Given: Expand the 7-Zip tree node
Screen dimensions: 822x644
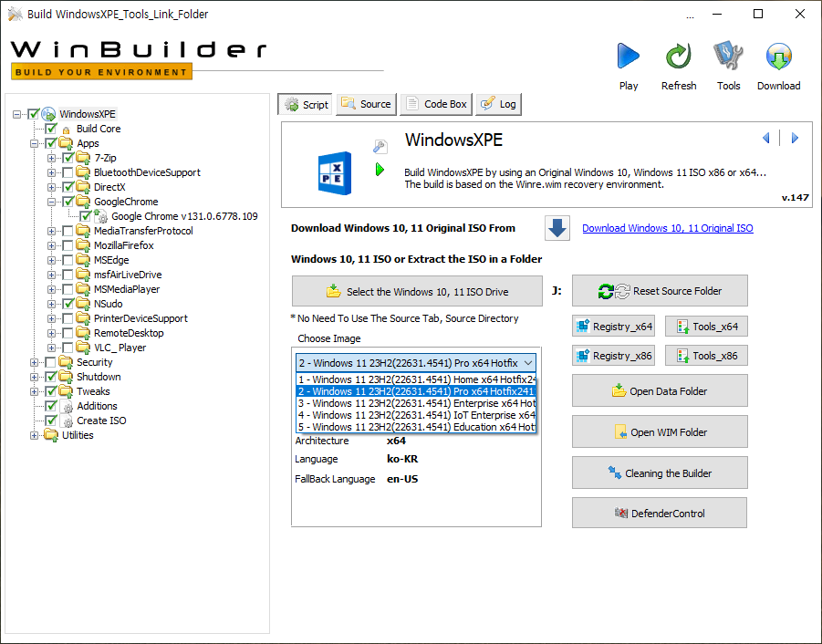Looking at the screenshot, I should point(51,158).
